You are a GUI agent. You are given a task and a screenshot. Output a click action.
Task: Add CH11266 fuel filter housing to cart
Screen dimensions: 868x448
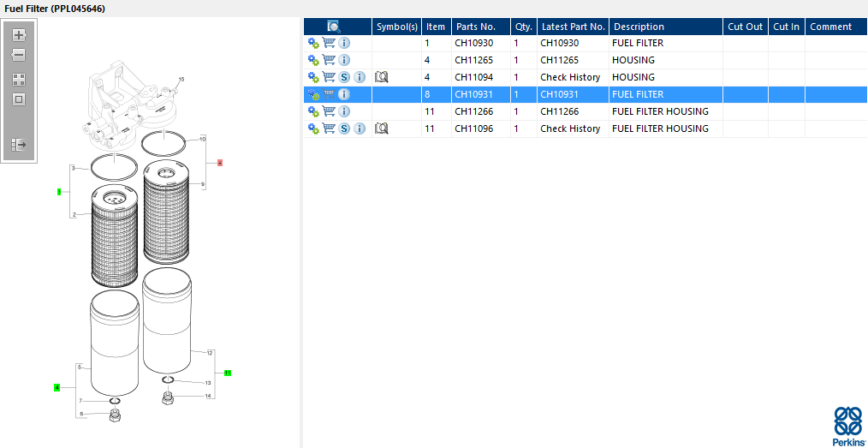[x=329, y=111]
